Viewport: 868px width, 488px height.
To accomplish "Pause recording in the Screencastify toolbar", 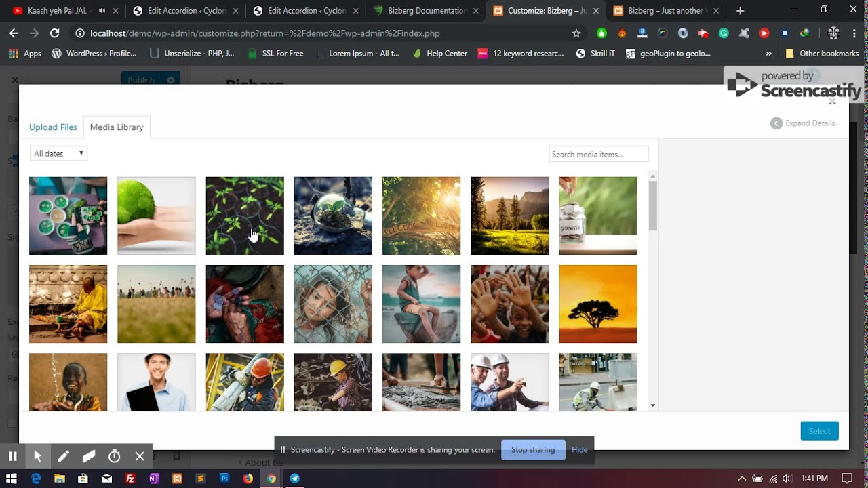I will 12,456.
